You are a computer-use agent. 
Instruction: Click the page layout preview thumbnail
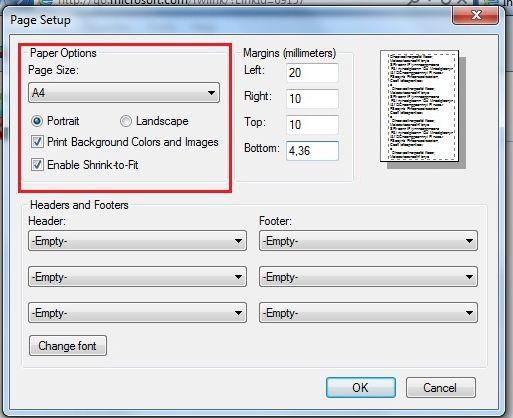420,106
